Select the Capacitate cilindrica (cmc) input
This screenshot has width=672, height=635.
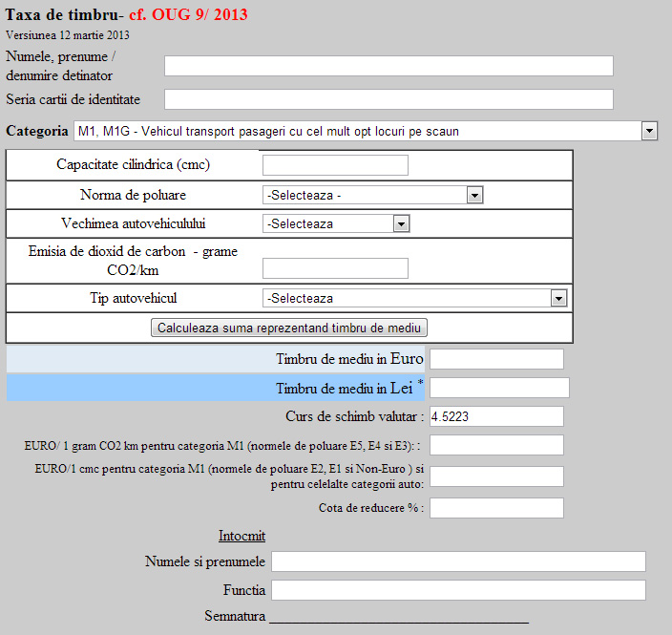[x=335, y=165]
